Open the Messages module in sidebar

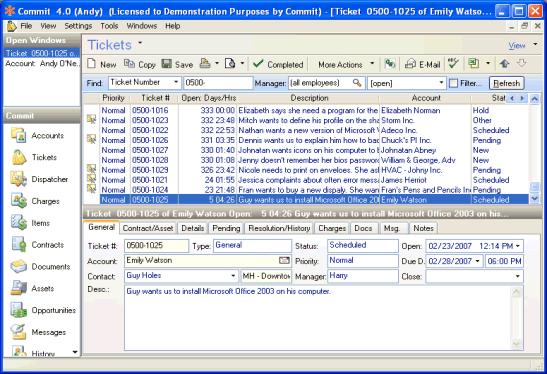[x=38, y=332]
